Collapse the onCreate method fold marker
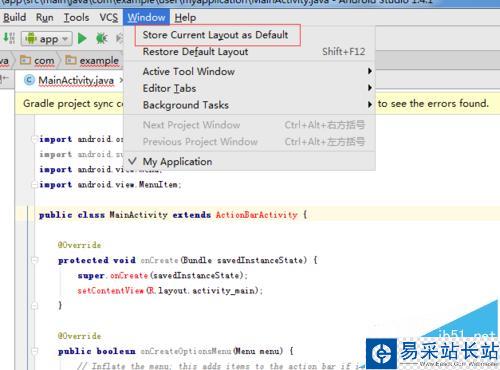The image size is (500, 370). coord(34,260)
